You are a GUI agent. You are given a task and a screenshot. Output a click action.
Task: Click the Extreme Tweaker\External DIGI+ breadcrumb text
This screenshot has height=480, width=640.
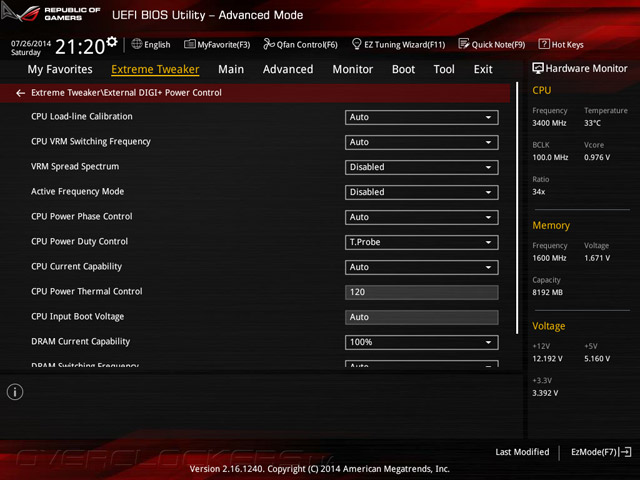[x=127, y=93]
